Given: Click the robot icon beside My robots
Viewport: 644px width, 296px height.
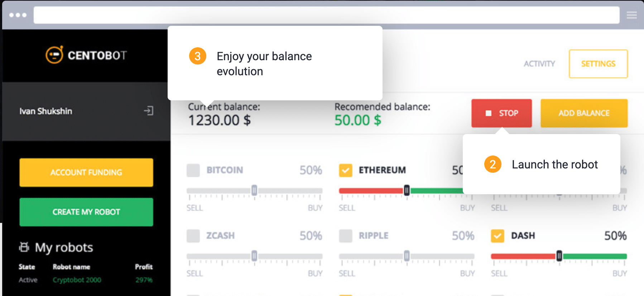Looking at the screenshot, I should [24, 247].
